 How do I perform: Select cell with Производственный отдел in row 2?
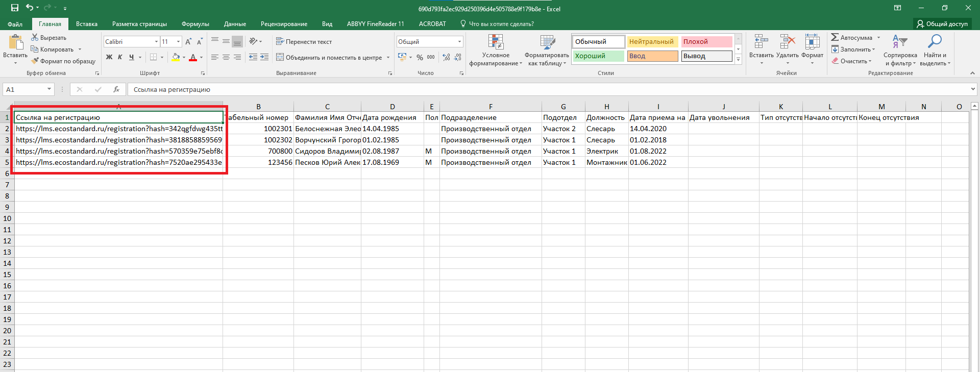[x=491, y=129]
